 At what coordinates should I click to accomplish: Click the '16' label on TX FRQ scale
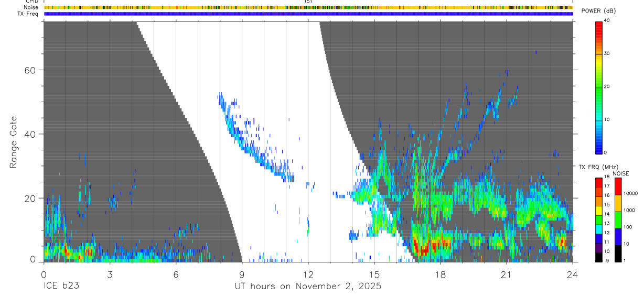pyautogui.click(x=607, y=196)
